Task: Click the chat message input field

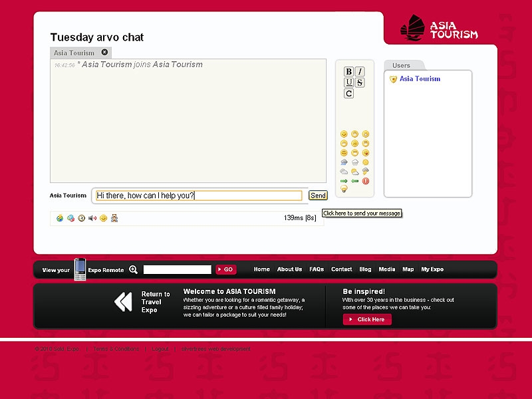Action: [198, 196]
